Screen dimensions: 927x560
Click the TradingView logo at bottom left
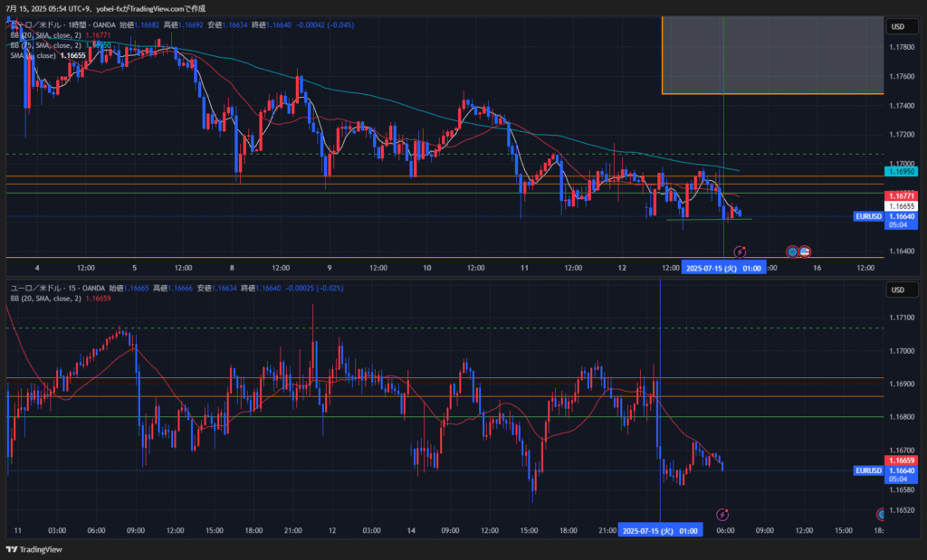(x=34, y=549)
